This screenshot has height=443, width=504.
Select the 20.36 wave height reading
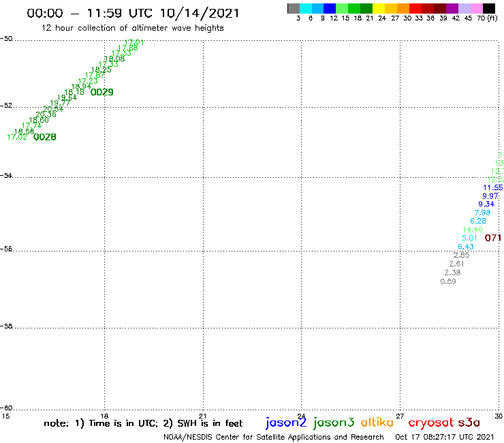pyautogui.click(x=46, y=114)
